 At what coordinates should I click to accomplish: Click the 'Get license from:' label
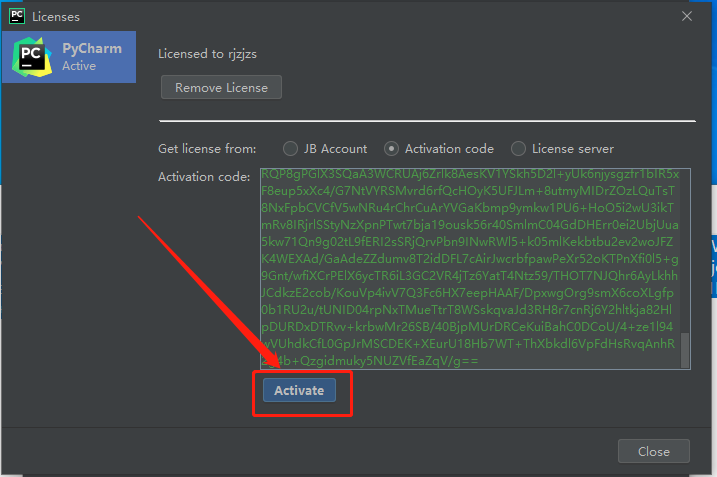[207, 149]
